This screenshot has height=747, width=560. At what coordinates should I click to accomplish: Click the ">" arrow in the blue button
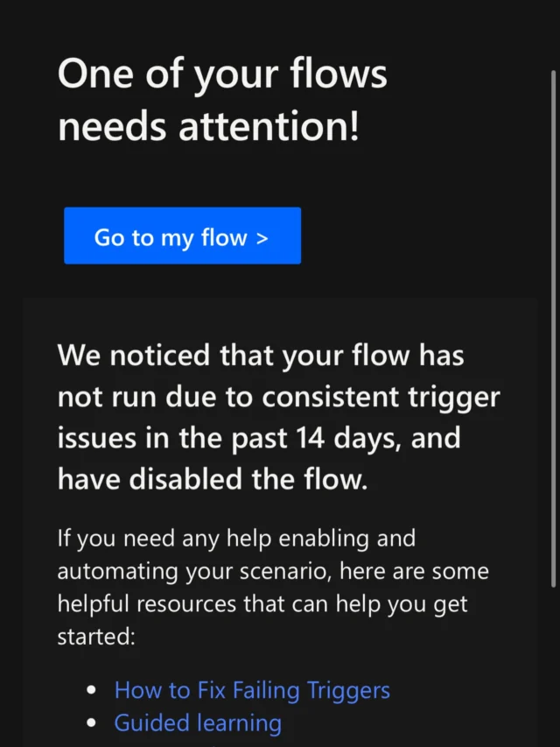[x=262, y=237]
